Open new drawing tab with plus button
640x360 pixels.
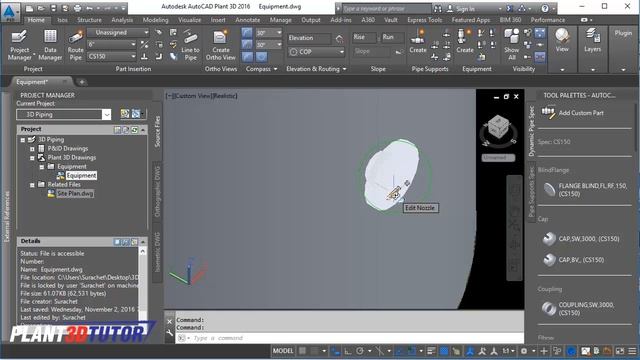tap(82, 82)
